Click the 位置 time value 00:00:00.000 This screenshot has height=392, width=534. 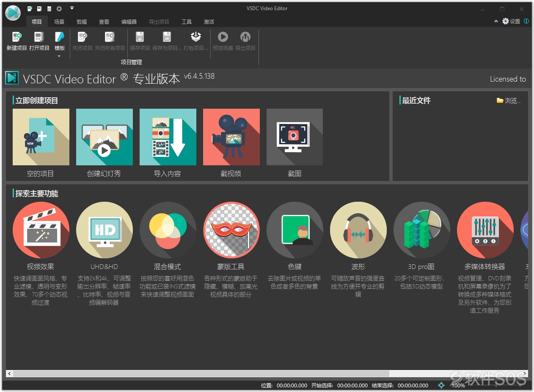click(x=292, y=385)
